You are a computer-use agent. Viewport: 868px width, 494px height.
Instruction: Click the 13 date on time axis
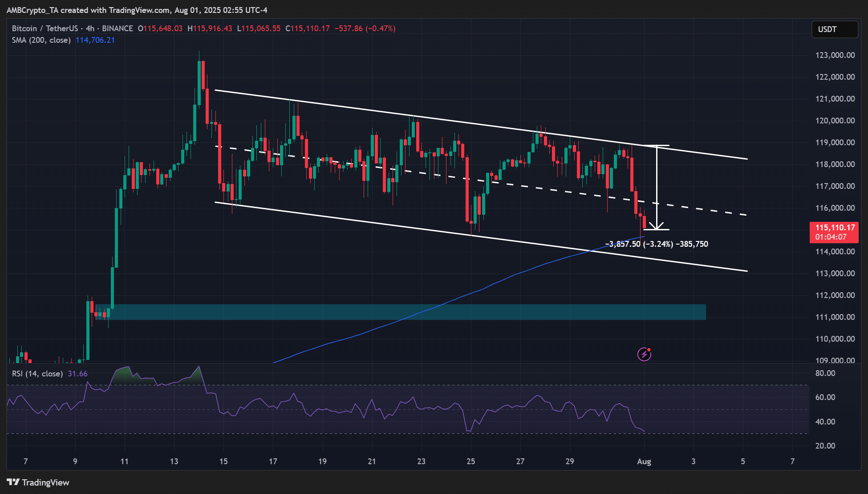[x=174, y=461]
